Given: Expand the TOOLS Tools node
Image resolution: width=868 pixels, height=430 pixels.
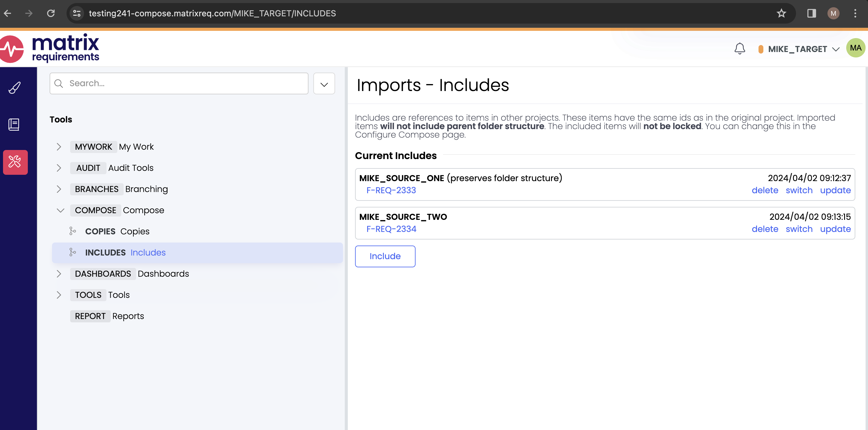Looking at the screenshot, I should tap(59, 295).
